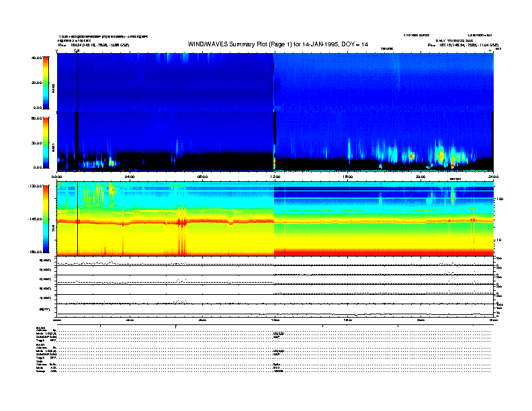Viewport: 532px width, 411px height.
Task: Click the |B| field row label
Action: [45, 310]
